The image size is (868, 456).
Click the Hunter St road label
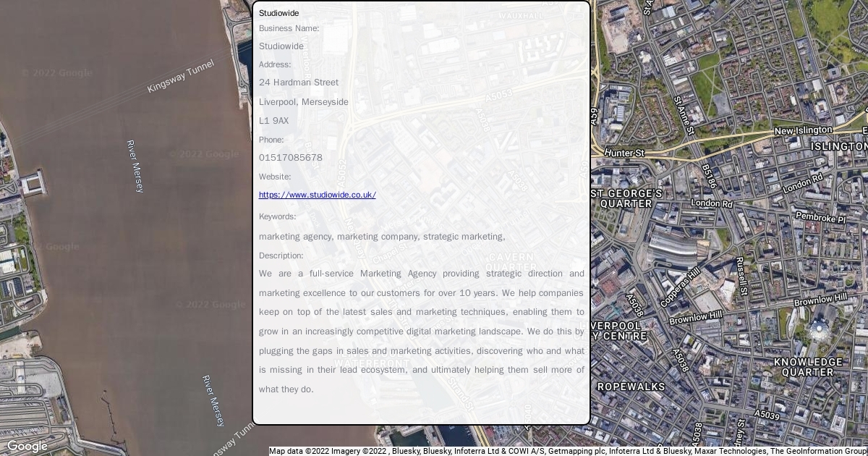624,153
